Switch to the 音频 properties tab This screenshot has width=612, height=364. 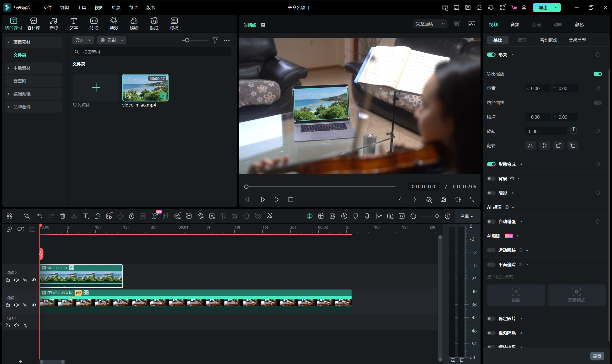click(515, 25)
